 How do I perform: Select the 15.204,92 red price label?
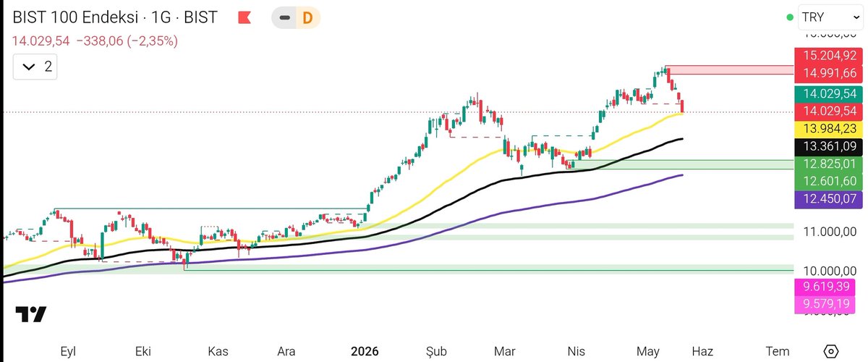tap(829, 55)
